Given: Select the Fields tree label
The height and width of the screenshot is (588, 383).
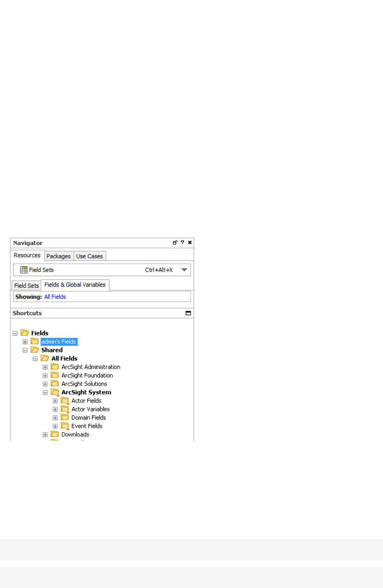Looking at the screenshot, I should coord(40,333).
